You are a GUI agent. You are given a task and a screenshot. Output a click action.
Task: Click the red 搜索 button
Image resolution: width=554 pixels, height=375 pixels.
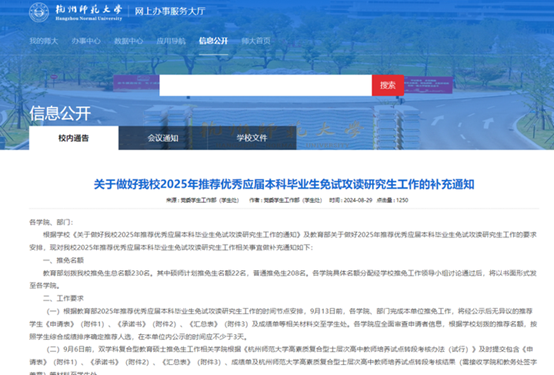coord(388,85)
